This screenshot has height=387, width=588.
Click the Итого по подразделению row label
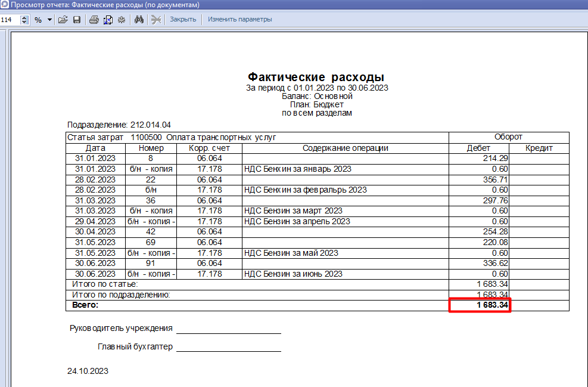click(121, 295)
